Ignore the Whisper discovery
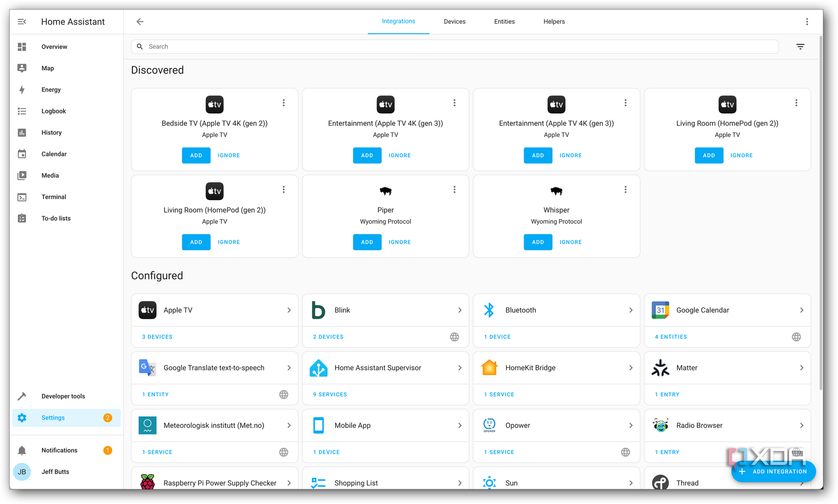The height and width of the screenshot is (504, 838). click(x=571, y=242)
